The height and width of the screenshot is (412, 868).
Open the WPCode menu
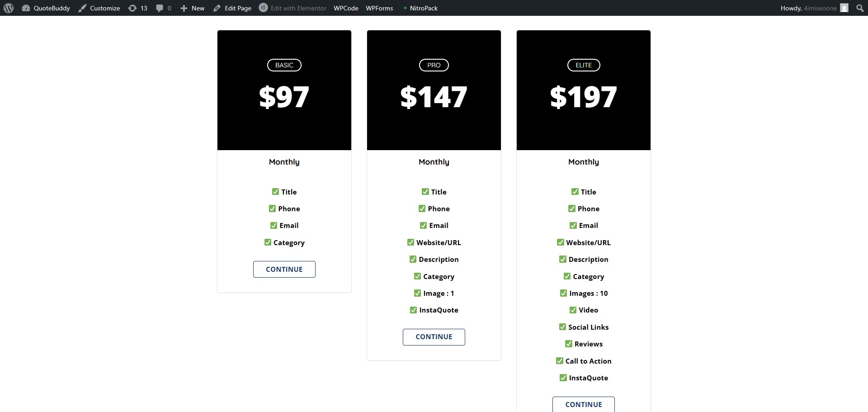click(346, 8)
